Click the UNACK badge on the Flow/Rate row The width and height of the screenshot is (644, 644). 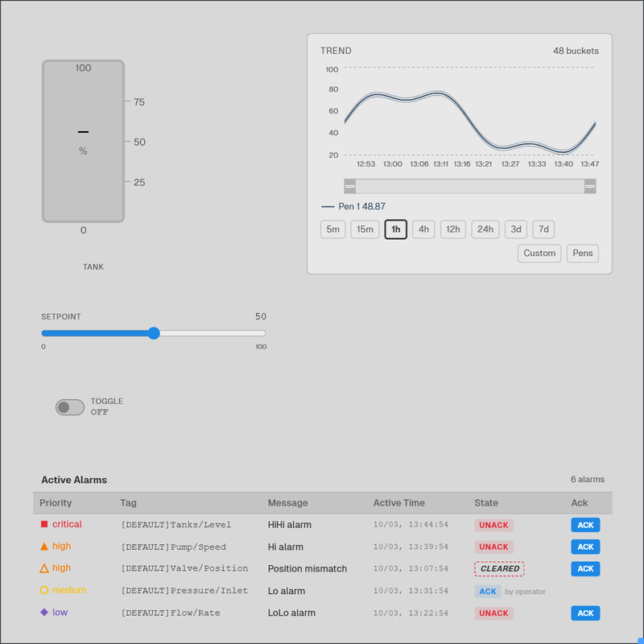493,613
